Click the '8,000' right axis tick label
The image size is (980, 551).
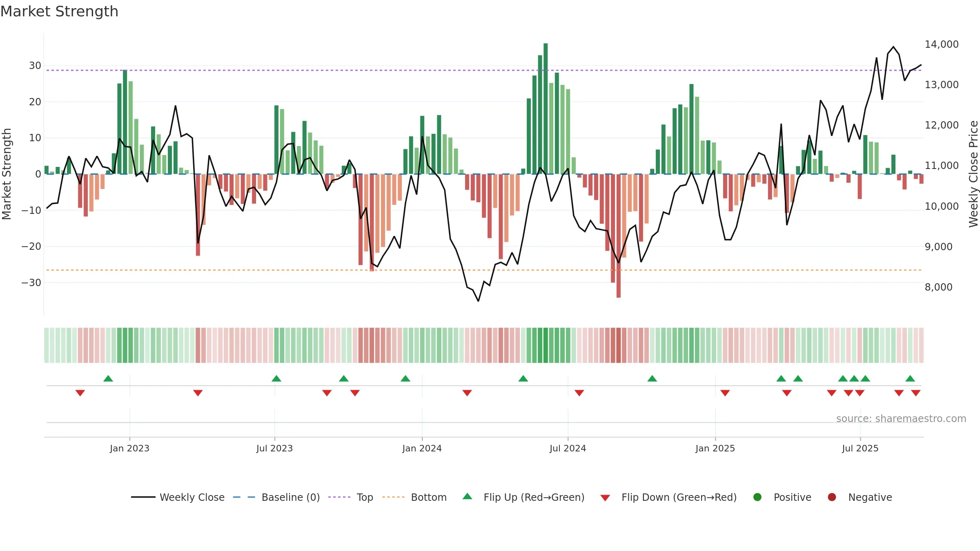(939, 287)
